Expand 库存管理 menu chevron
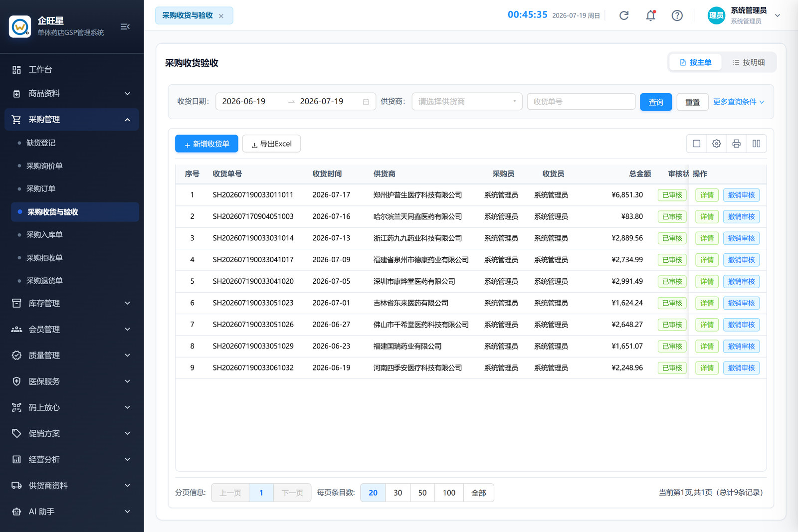The image size is (798, 532). 127,303
